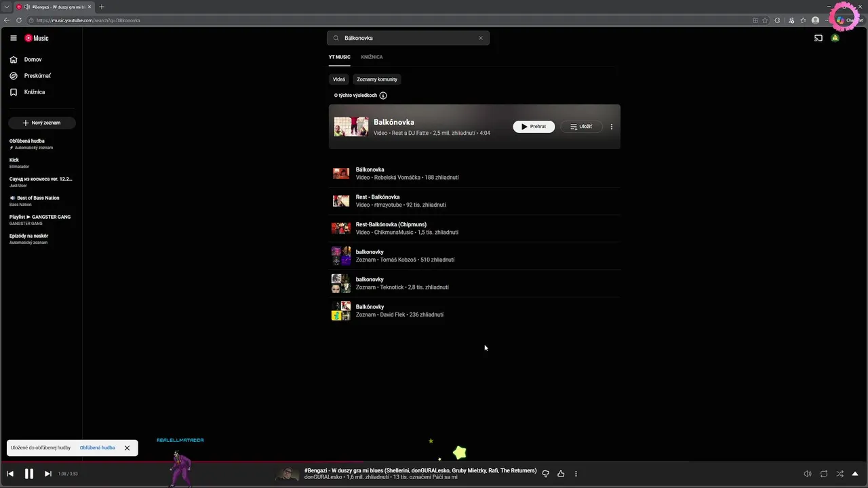Dismiss the saved to liked music toast
Screen dimensions: 868x488
pos(127,448)
